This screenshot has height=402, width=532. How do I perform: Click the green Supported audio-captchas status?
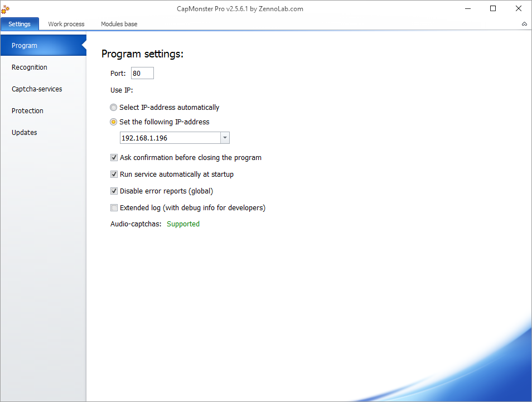pyautogui.click(x=183, y=224)
